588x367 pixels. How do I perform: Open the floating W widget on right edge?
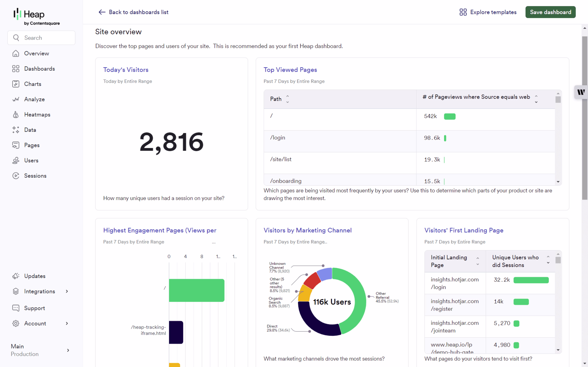coord(581,92)
